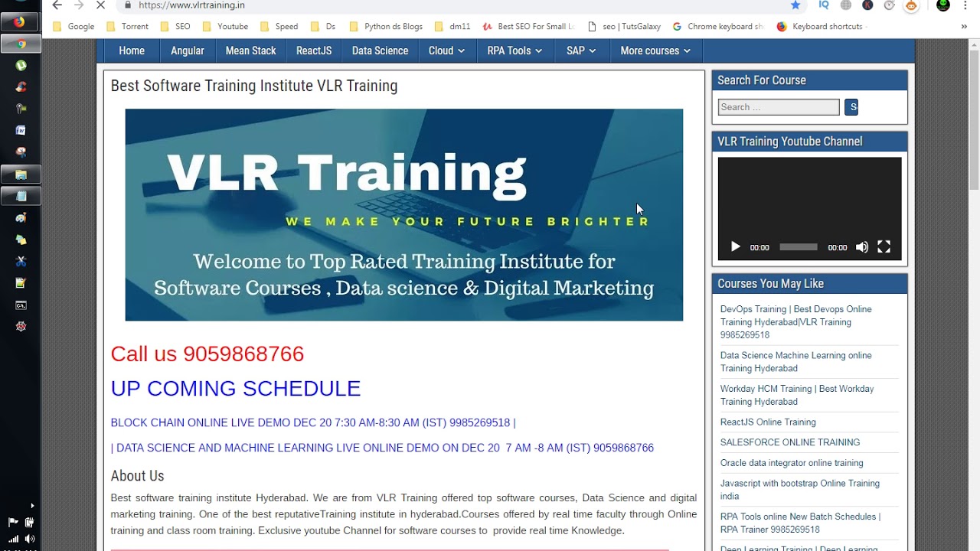This screenshot has width=980, height=551.
Task: Switch the sidebar video to fullscreen
Action: tap(884, 247)
